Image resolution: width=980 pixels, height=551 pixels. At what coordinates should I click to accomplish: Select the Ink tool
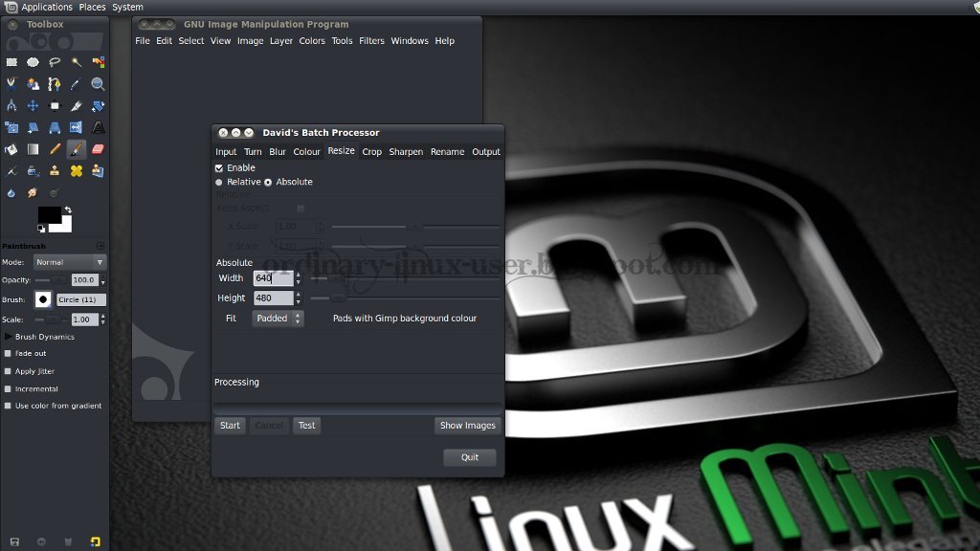point(33,171)
